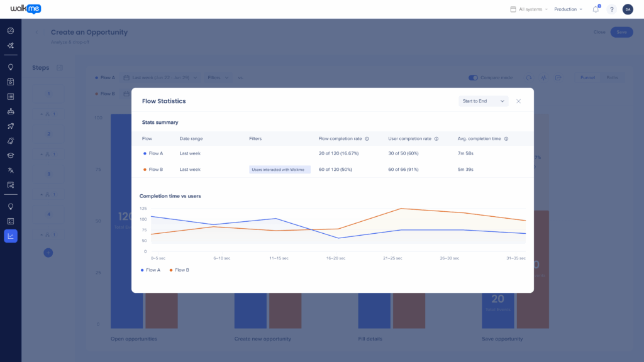Click the back arrow beside Create an Opportunity
The image size is (644, 362).
pos(36,32)
